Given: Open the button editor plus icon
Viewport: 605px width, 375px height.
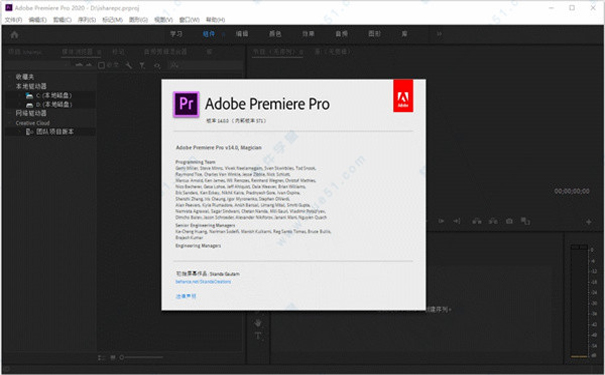Looking at the screenshot, I should (x=589, y=222).
